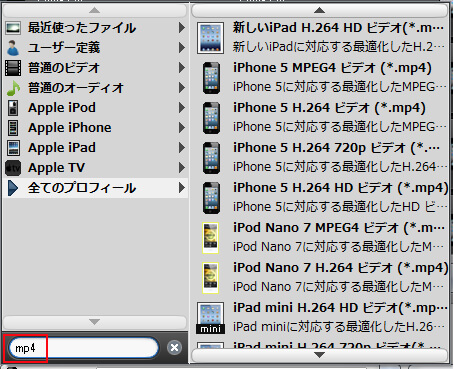
Task: Expand the 普通のオーディオ submenu arrow
Action: [x=181, y=88]
